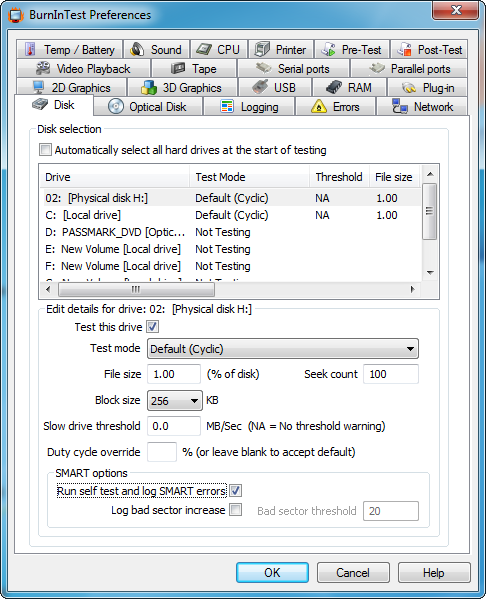The height and width of the screenshot is (599, 486).
Task: Click the Test Mode column header
Action: pos(249,176)
